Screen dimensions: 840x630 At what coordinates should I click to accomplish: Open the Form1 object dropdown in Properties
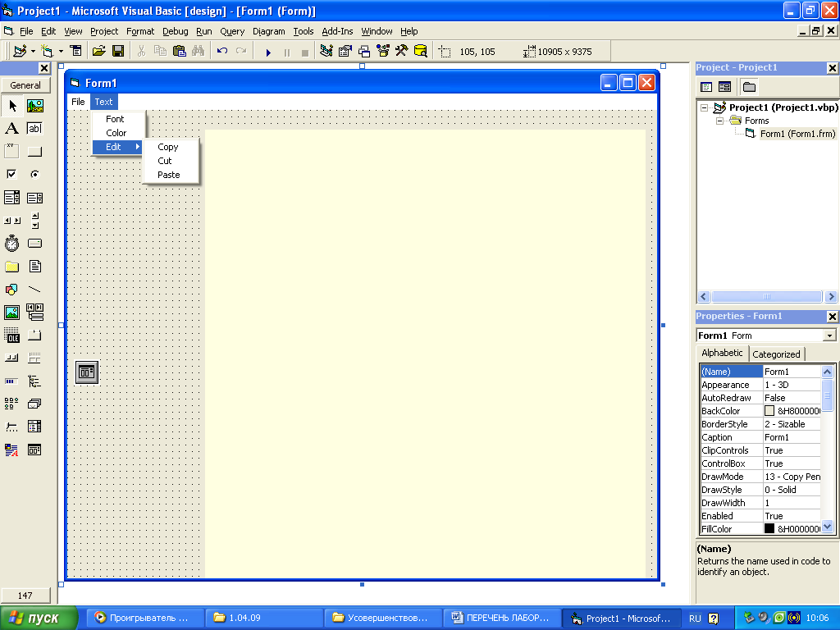point(829,336)
